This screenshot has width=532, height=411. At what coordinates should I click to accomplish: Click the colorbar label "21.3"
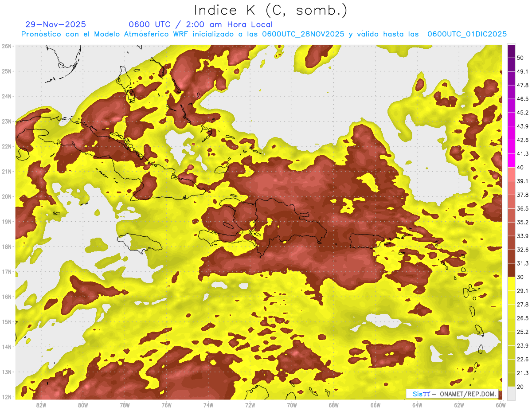[x=523, y=373]
